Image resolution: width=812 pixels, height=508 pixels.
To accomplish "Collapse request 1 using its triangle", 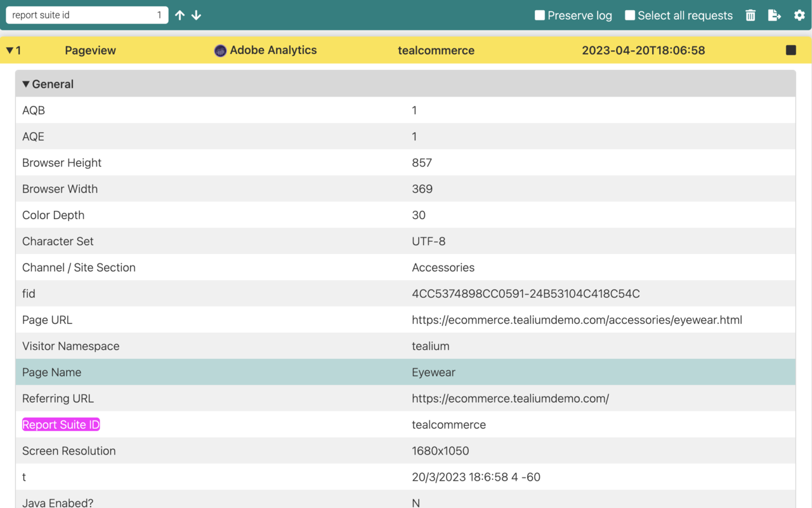I will [x=10, y=50].
